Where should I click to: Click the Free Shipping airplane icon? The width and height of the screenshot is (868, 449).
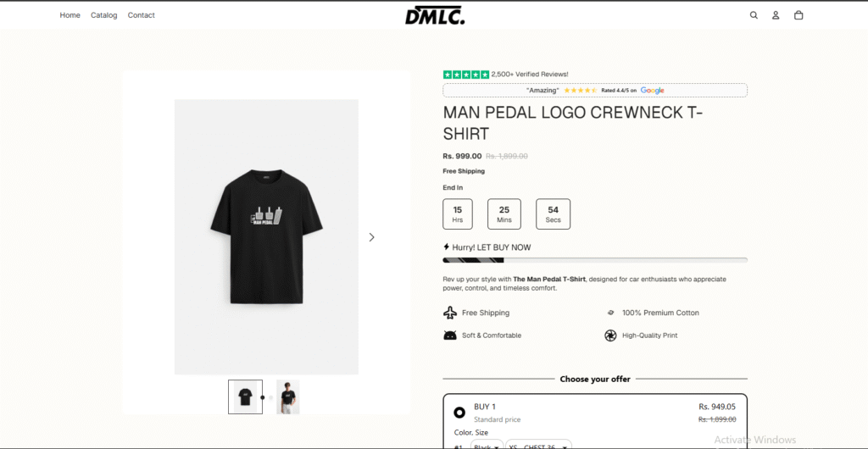tap(450, 313)
